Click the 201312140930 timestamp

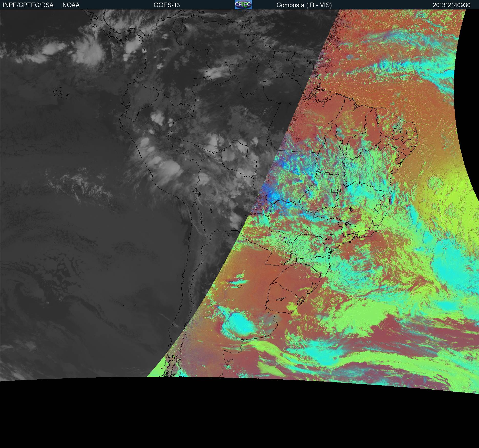pos(452,5)
